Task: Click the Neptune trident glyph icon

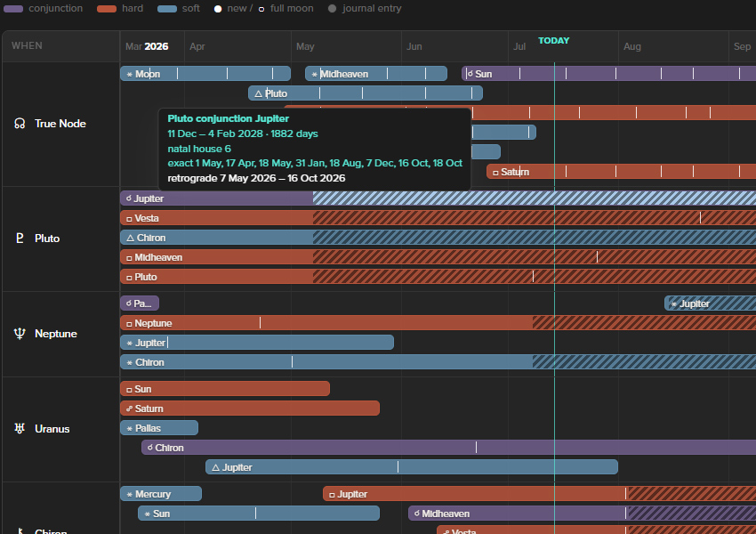Action: click(20, 334)
